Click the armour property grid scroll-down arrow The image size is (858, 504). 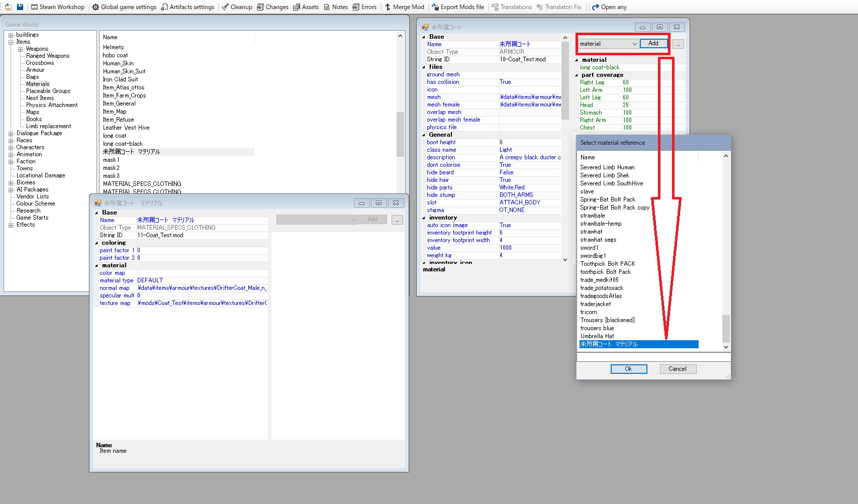(x=565, y=259)
